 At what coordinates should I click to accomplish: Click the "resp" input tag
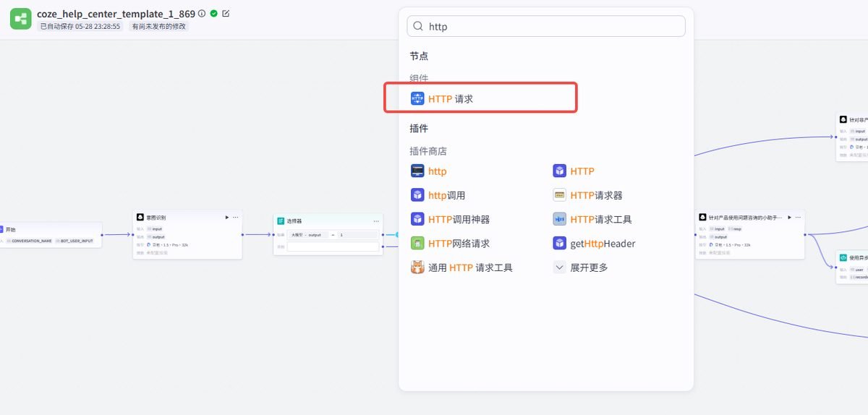pos(734,229)
